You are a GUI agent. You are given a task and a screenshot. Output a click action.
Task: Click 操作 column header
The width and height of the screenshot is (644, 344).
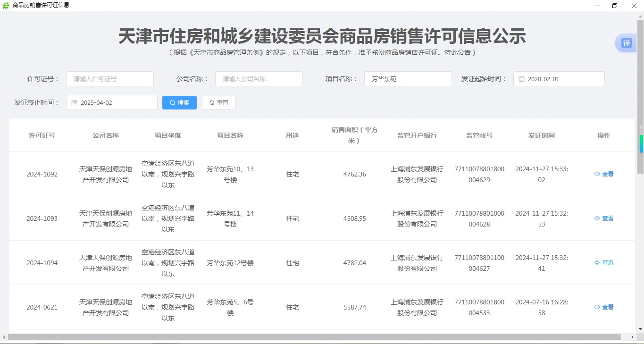coord(604,135)
